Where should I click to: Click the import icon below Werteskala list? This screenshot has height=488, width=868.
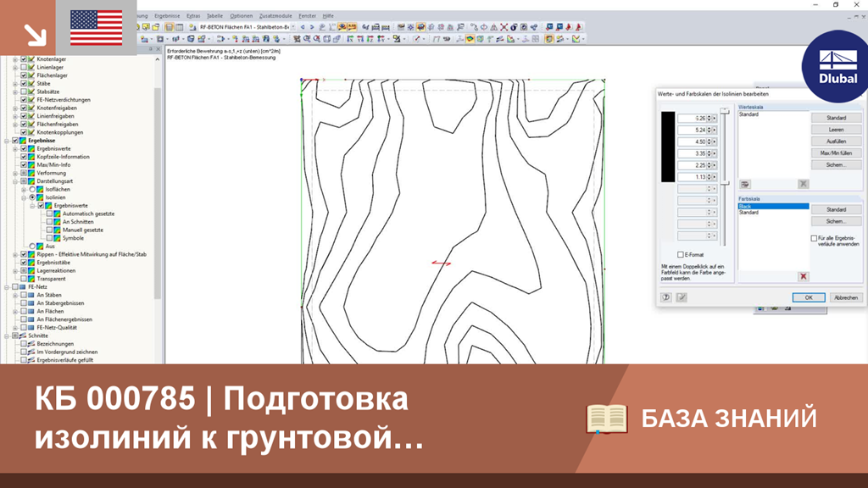(x=745, y=184)
